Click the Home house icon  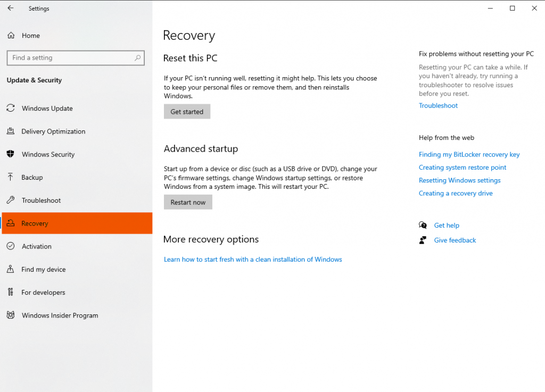click(11, 36)
